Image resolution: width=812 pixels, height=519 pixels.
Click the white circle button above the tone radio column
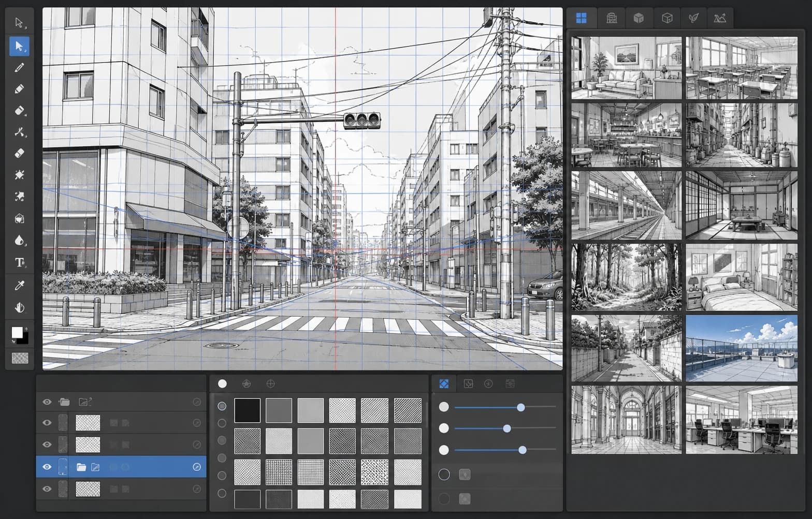pyautogui.click(x=222, y=383)
